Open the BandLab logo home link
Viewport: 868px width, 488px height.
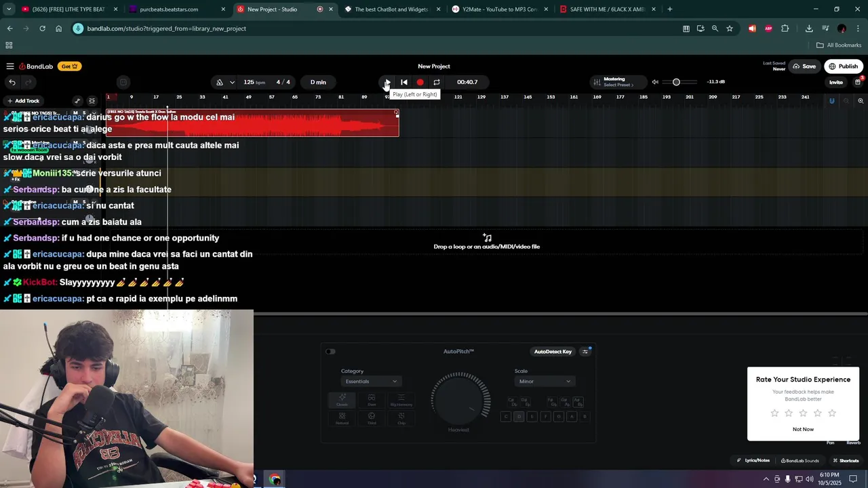[x=36, y=66]
